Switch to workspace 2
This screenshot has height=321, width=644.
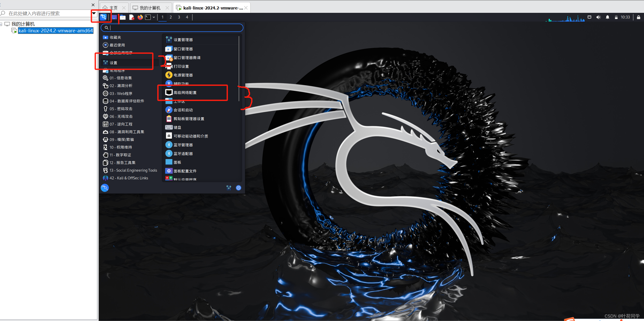[x=171, y=17]
